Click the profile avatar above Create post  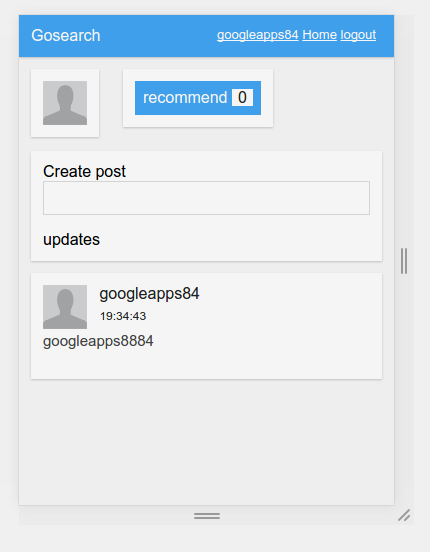65,103
